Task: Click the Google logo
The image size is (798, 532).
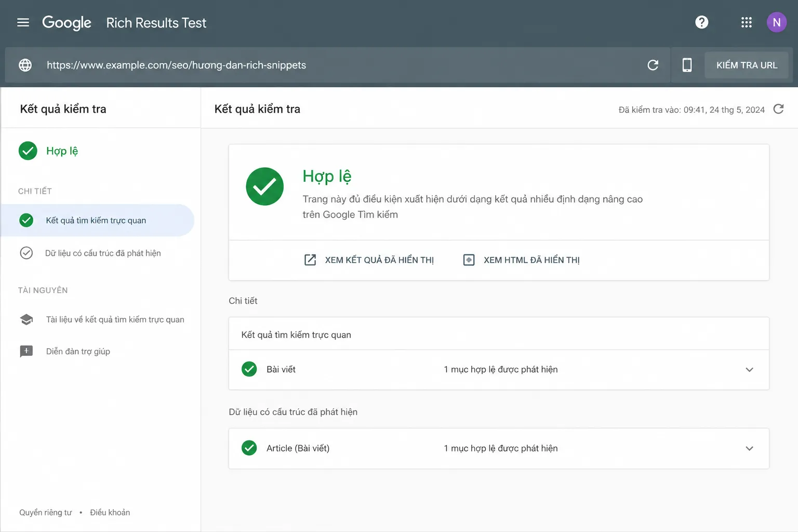Action: [66, 23]
